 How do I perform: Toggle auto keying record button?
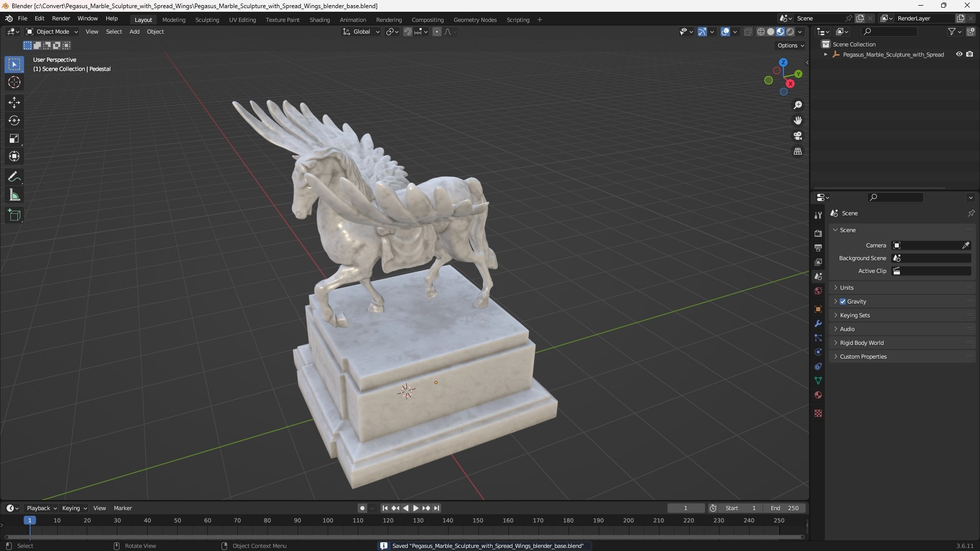click(x=362, y=508)
